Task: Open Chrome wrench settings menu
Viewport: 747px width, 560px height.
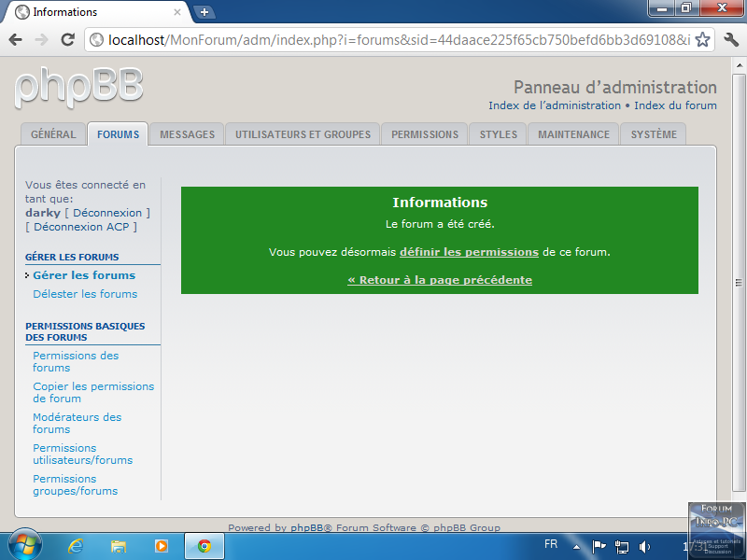Action: 731,39
